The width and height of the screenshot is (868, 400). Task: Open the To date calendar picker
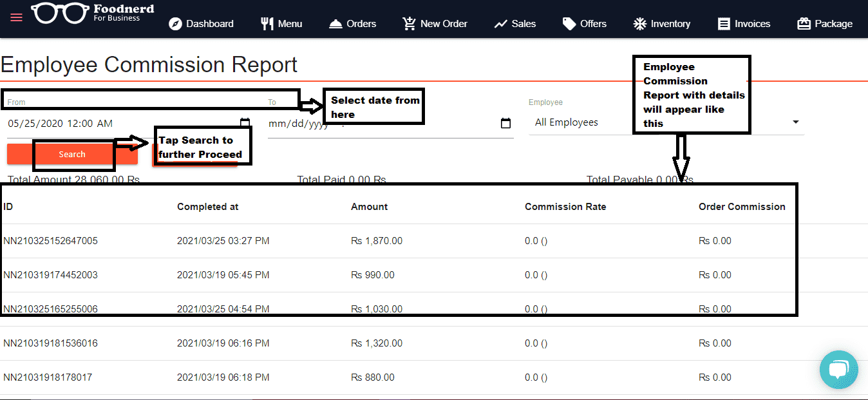(505, 124)
